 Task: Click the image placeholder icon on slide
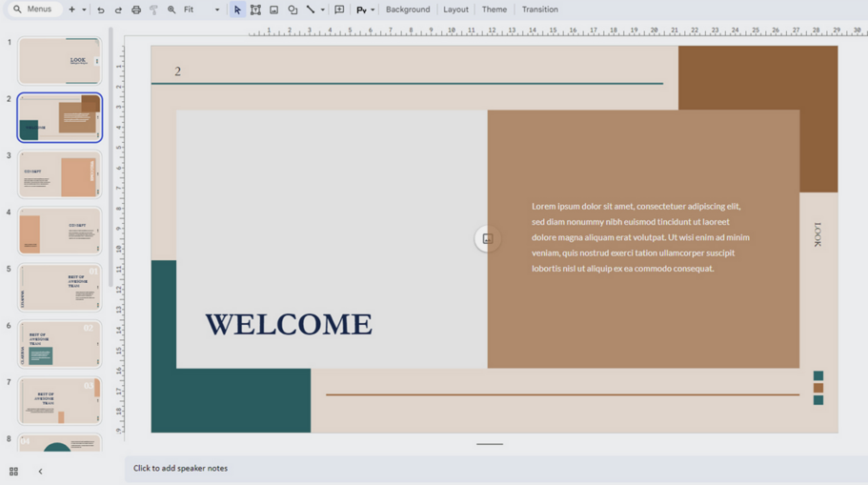[488, 238]
